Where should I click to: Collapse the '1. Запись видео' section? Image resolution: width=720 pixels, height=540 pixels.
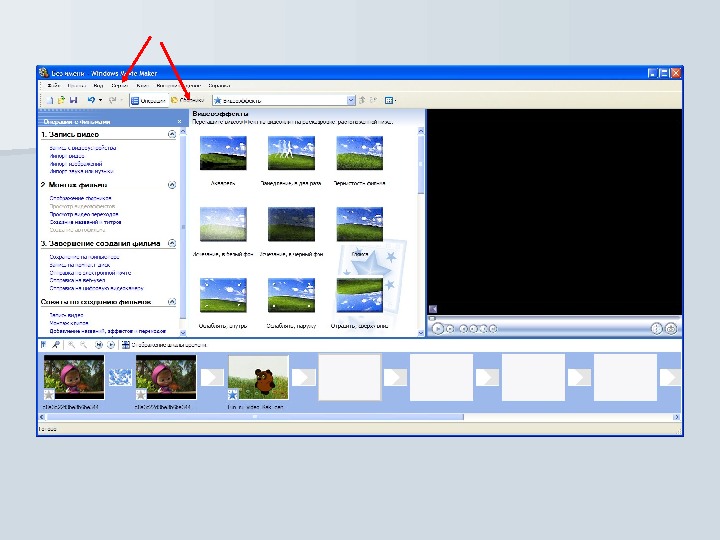[x=172, y=134]
